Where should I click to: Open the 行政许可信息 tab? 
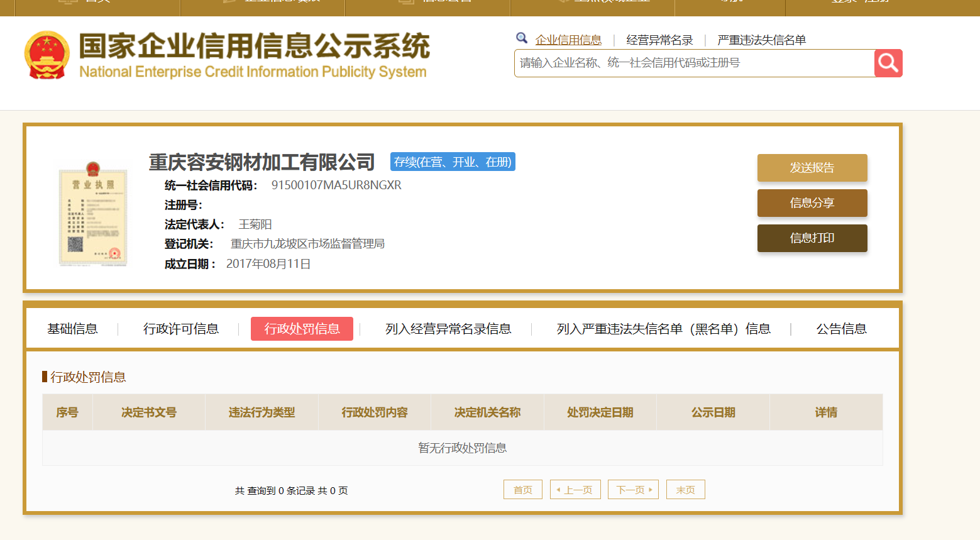(x=181, y=329)
